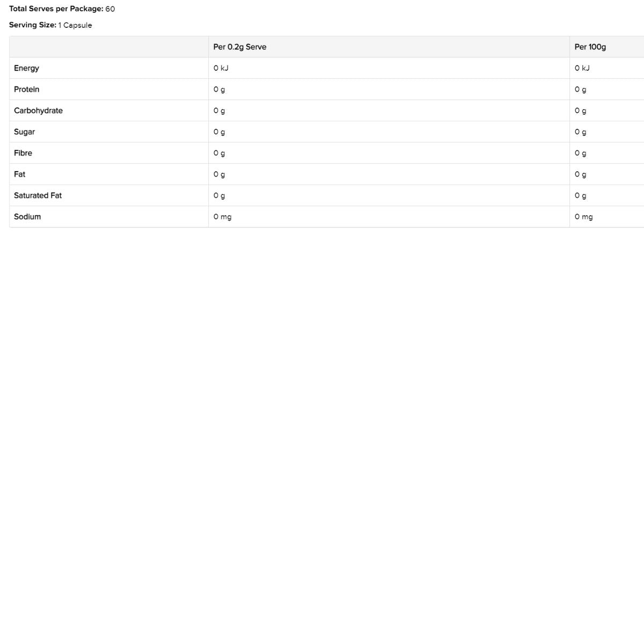
Task: Click Sodium value in Per 0.2g Serve column
Action: pos(222,217)
